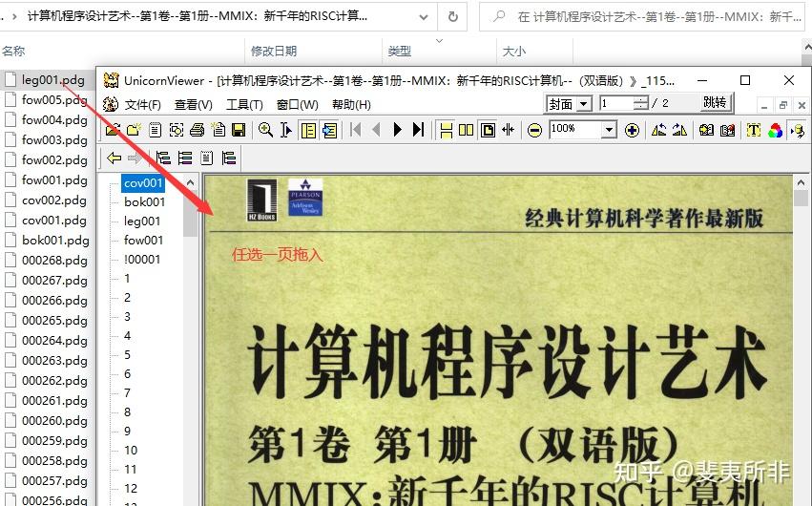Click the binoculars search icon

click(x=706, y=130)
